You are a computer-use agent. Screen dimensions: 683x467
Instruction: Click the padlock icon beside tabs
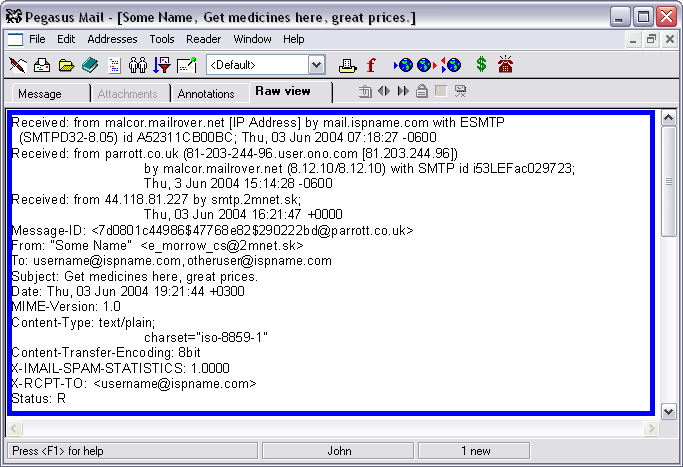click(422, 92)
